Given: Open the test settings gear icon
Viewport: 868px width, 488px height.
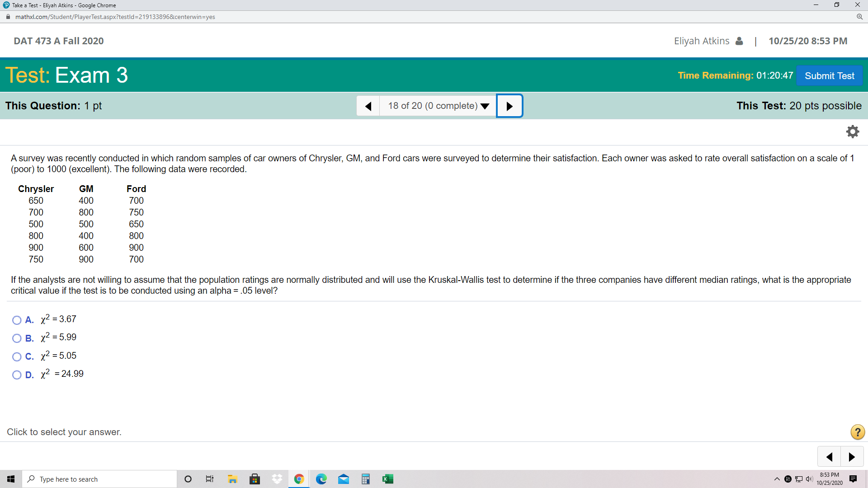Looking at the screenshot, I should 852,131.
